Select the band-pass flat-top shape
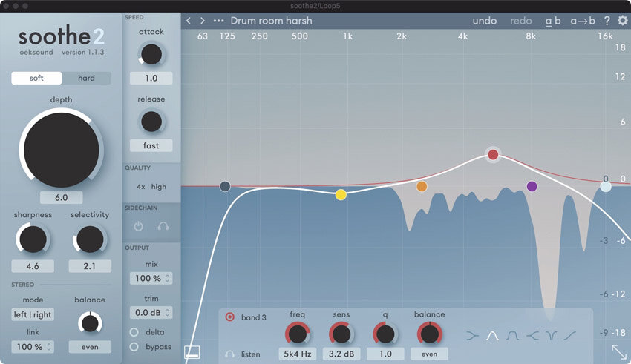Screen dimensions: 631x364 [x=512, y=335]
